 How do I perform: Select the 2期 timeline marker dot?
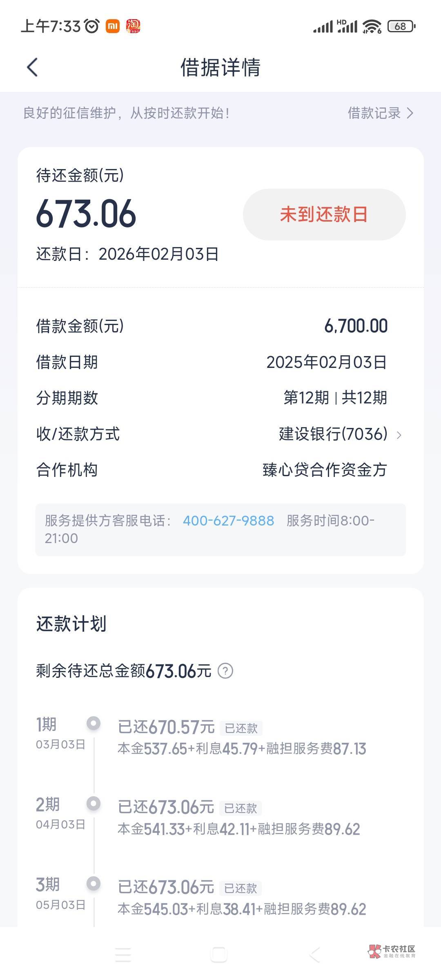[x=94, y=803]
